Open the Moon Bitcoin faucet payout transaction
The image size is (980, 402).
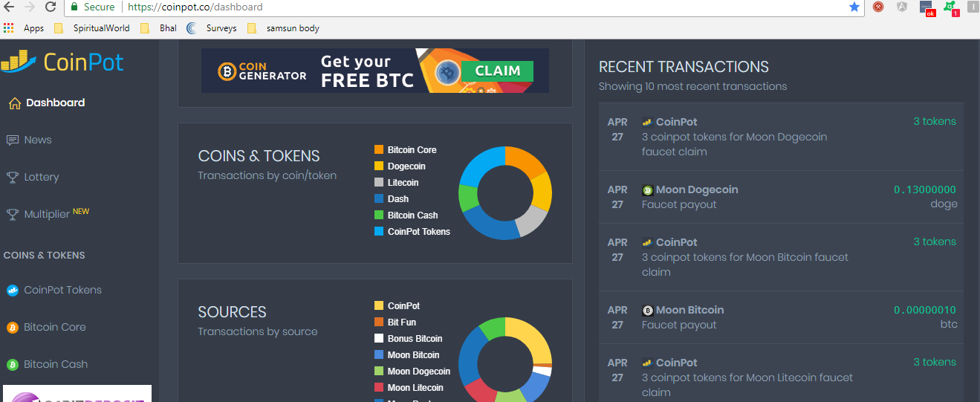point(781,317)
